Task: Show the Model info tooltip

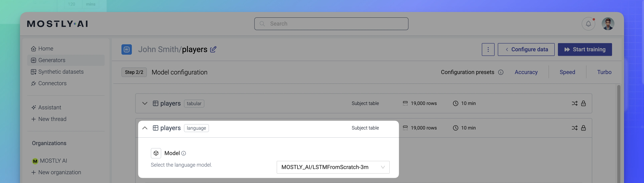Action: click(x=184, y=153)
